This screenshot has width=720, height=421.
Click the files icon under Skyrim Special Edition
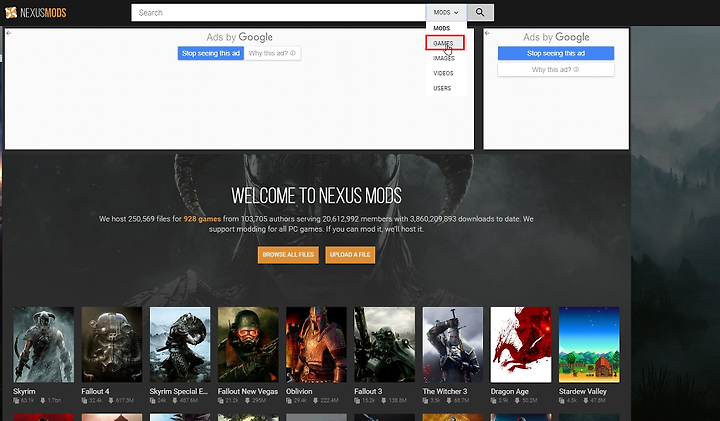click(152, 401)
